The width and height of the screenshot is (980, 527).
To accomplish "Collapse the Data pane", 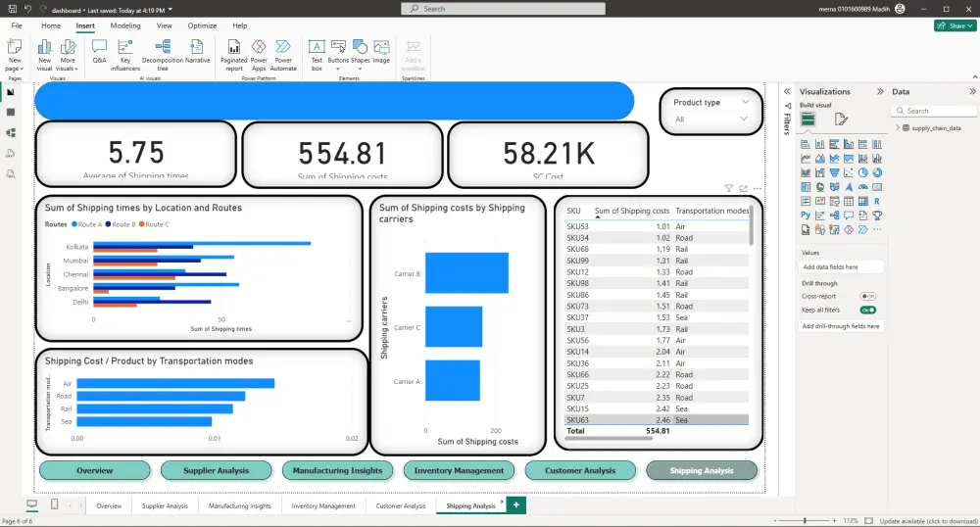I will tap(972, 91).
